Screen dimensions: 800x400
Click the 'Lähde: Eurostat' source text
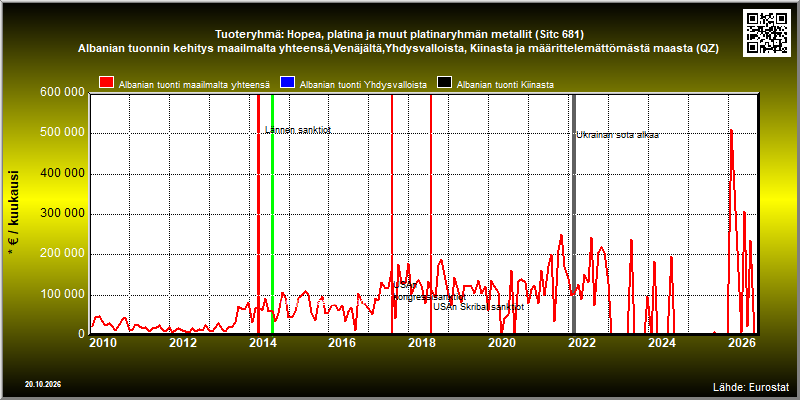[x=751, y=386]
